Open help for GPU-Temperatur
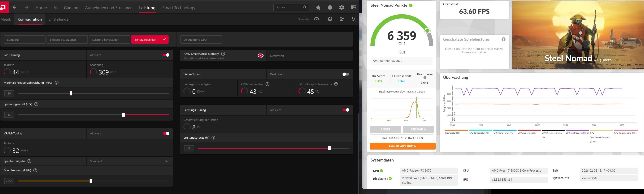The height and width of the screenshot is (194, 644). (x=267, y=84)
